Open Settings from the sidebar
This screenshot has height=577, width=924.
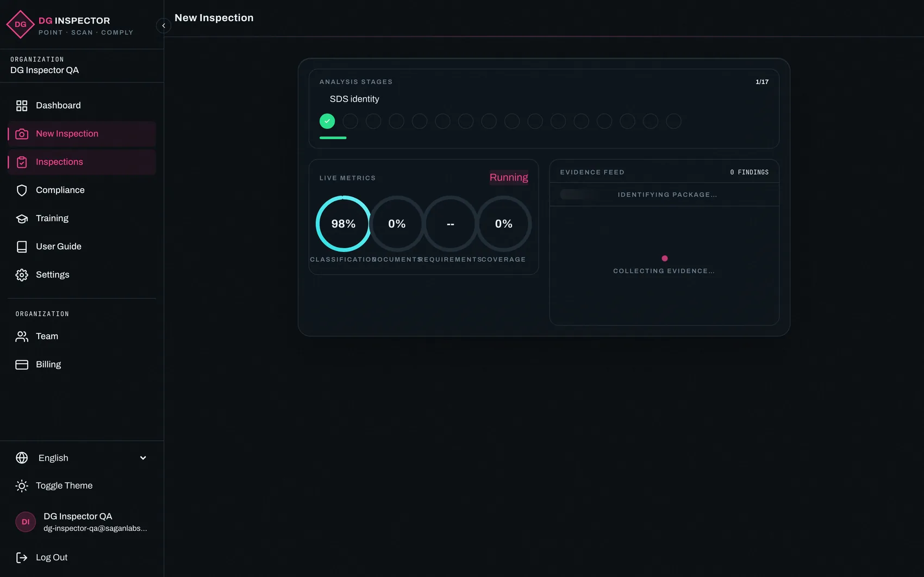[82, 275]
